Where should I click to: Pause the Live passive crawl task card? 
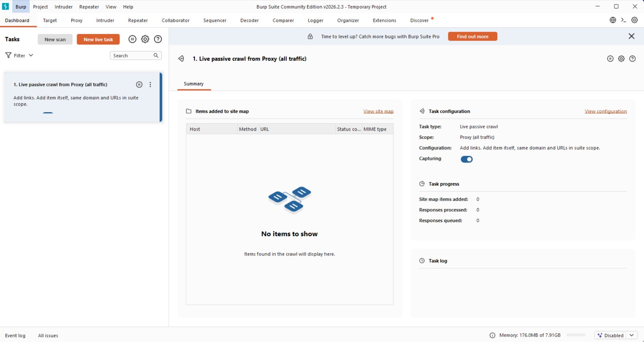(x=139, y=85)
